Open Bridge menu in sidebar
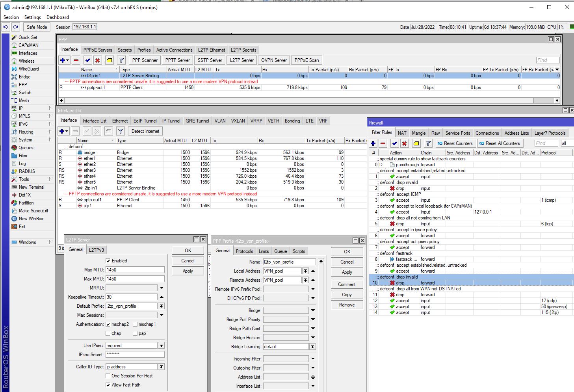574x392 pixels. (24, 77)
